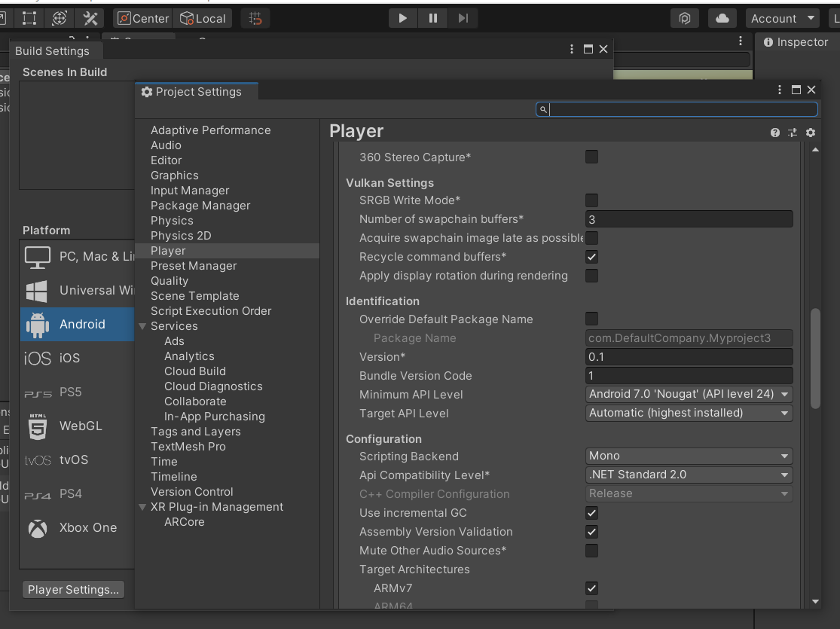Open Scripting Backend dropdown

coord(689,456)
